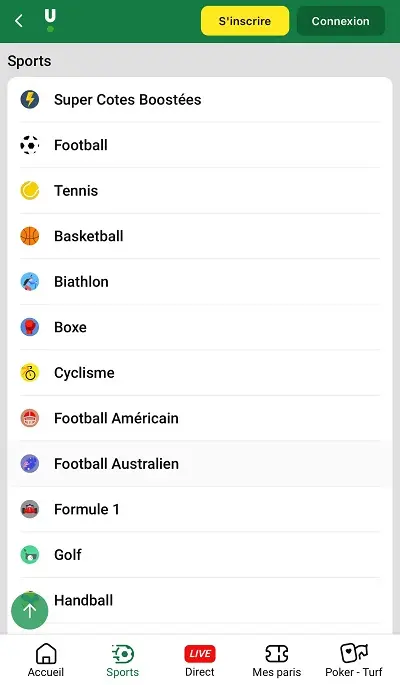The image size is (400, 685).
Task: Select the orange basketball icon
Action: (x=30, y=236)
